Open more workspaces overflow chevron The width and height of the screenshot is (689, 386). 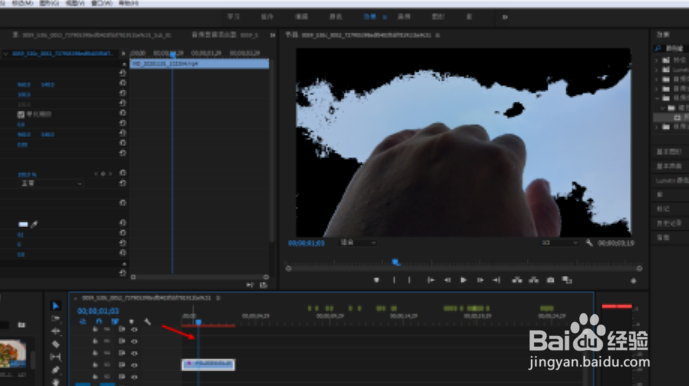coord(505,17)
